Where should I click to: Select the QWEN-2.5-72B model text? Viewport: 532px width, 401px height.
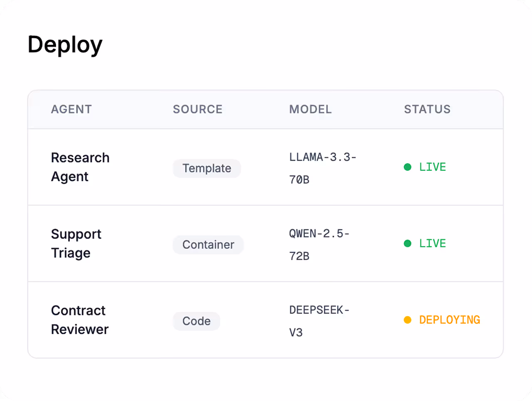[319, 245]
